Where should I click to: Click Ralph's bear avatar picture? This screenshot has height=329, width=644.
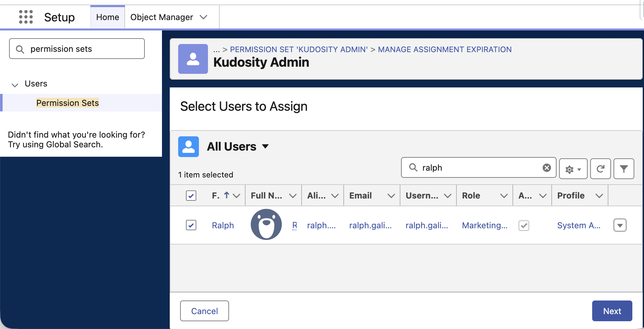pos(266,224)
